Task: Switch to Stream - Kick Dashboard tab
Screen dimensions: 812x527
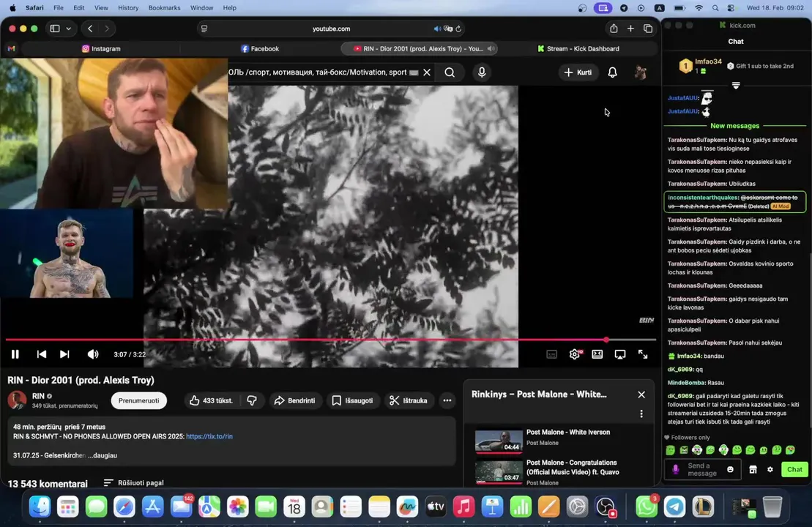Action: [x=578, y=48]
